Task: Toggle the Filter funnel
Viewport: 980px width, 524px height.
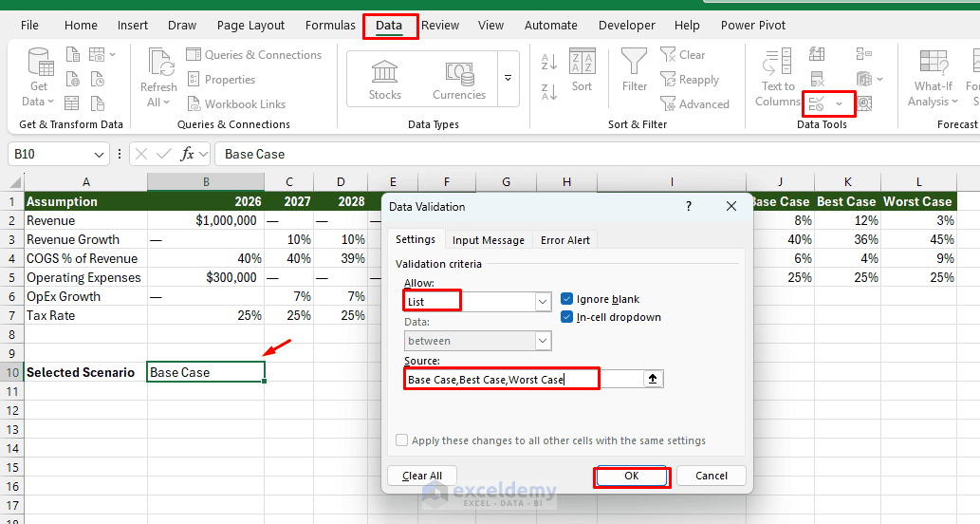Action: [x=634, y=70]
